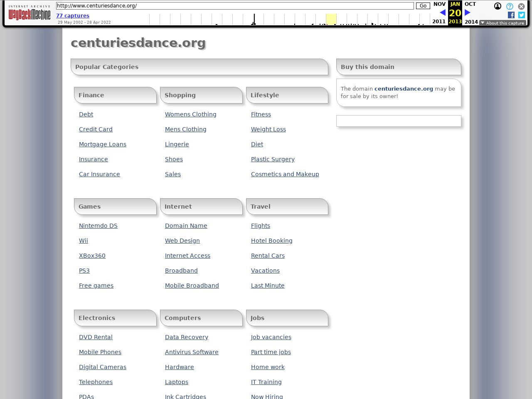Click the Wayback URL input field
532x399 pixels.
[x=235, y=6]
